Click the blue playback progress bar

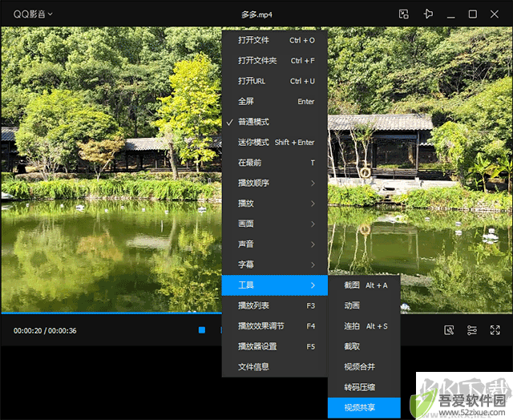(x=111, y=313)
